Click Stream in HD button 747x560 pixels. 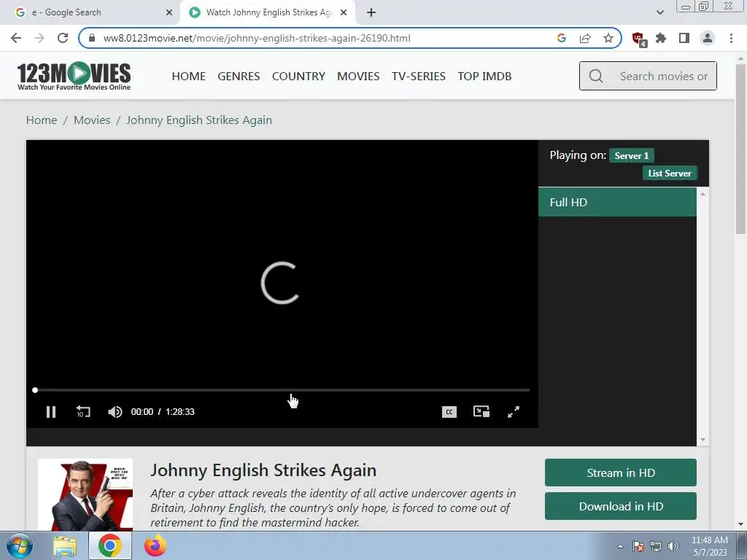621,472
